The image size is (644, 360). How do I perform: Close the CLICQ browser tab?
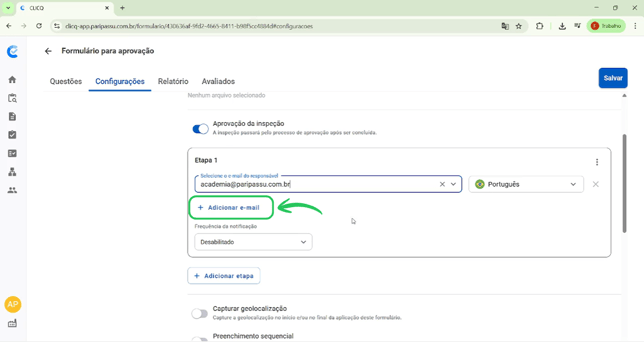click(107, 8)
